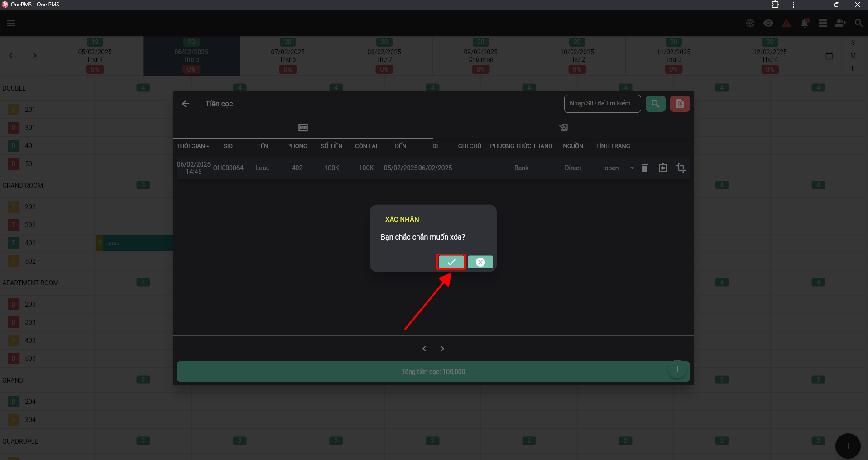Open the red warning triangle alerts
868x460 pixels.
[786, 23]
